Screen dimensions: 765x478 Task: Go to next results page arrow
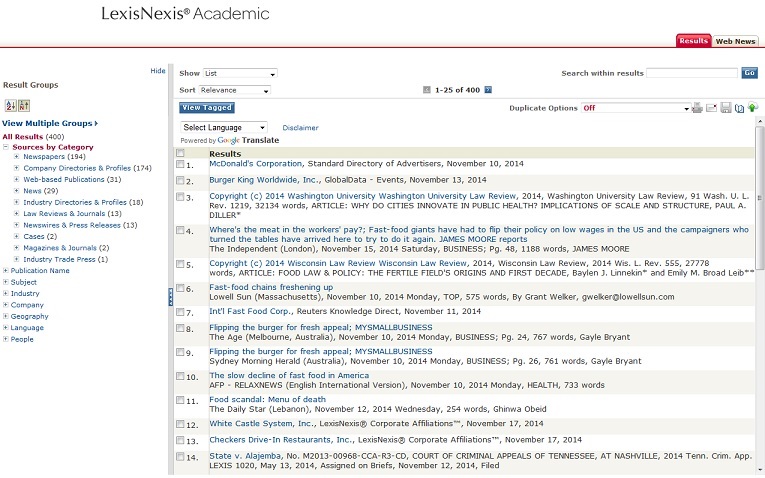tap(488, 90)
